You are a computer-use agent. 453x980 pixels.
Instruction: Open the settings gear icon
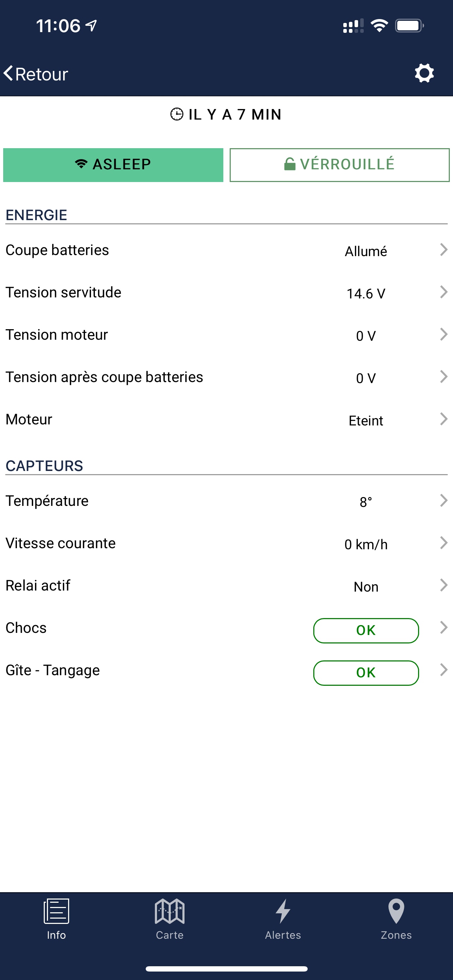(424, 73)
